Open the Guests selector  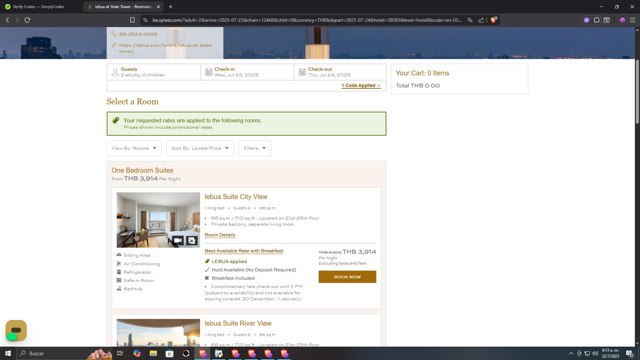[154, 72]
